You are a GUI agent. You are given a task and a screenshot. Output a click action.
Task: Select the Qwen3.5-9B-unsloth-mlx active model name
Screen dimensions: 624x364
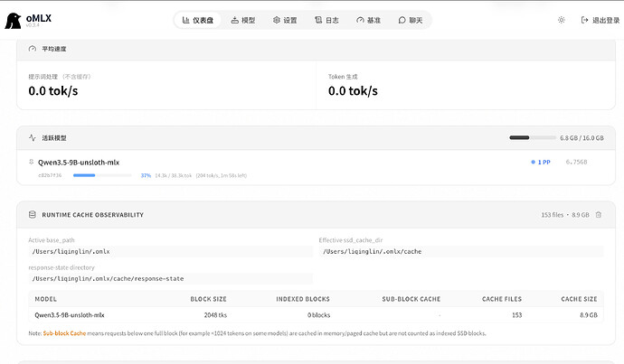[x=79, y=163]
